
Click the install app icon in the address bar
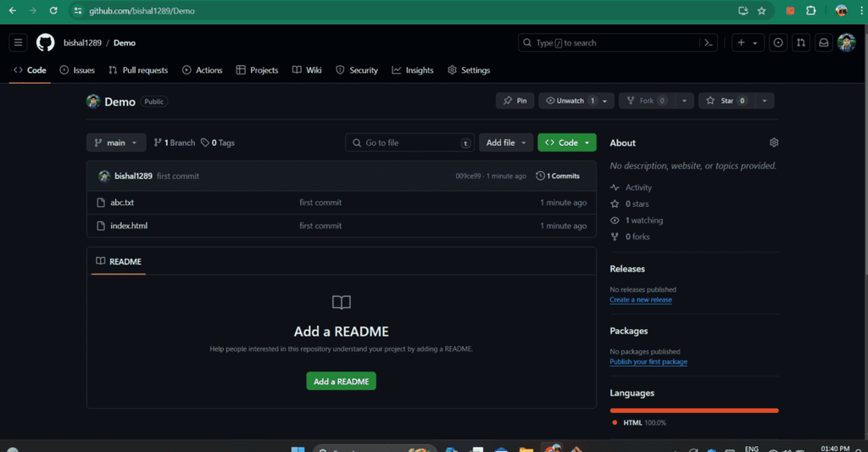(743, 10)
